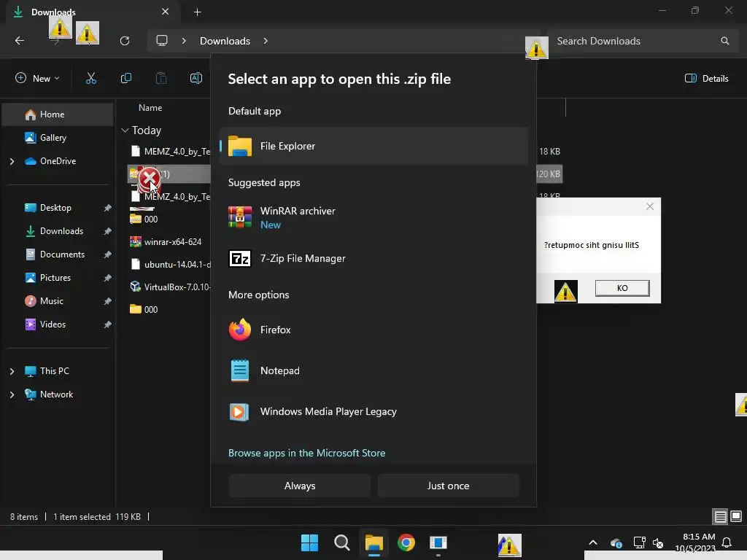This screenshot has height=560, width=747.
Task: Click the Paste clipboard icon
Action: 161,79
